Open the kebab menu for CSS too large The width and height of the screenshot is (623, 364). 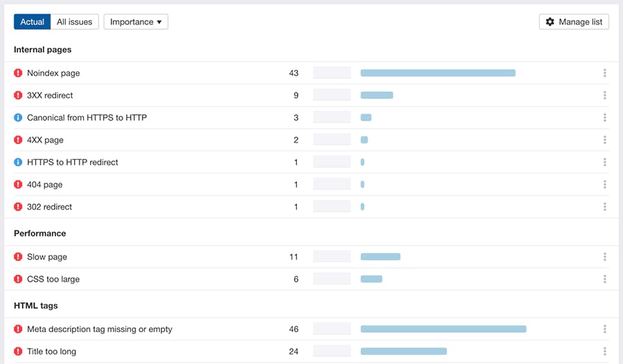[604, 279]
